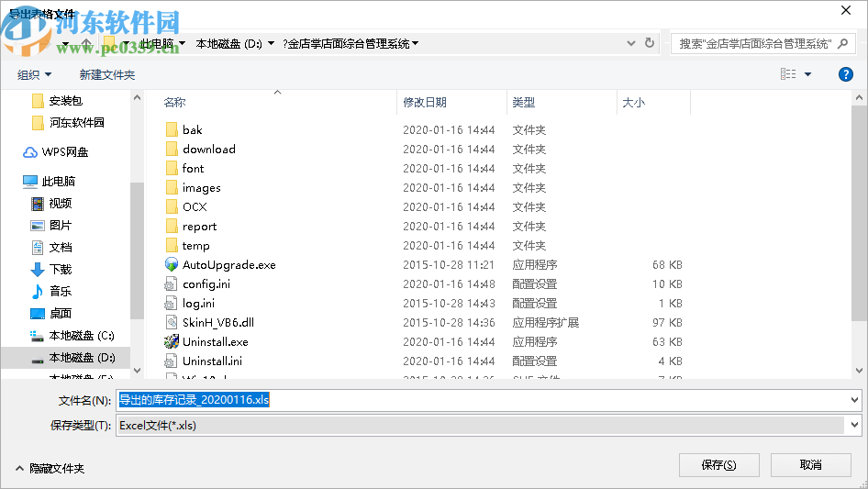This screenshot has width=868, height=489.
Task: Click the view layout icon
Action: pos(788,73)
